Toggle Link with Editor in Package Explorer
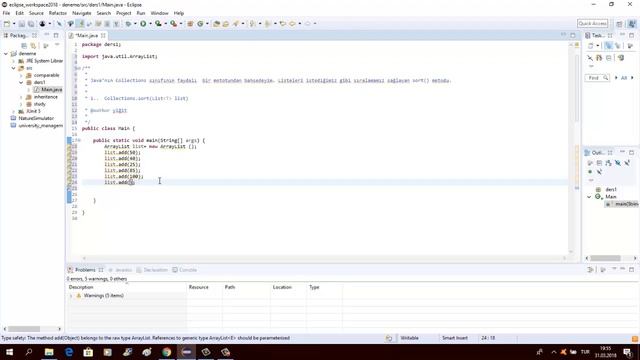 coord(33,46)
